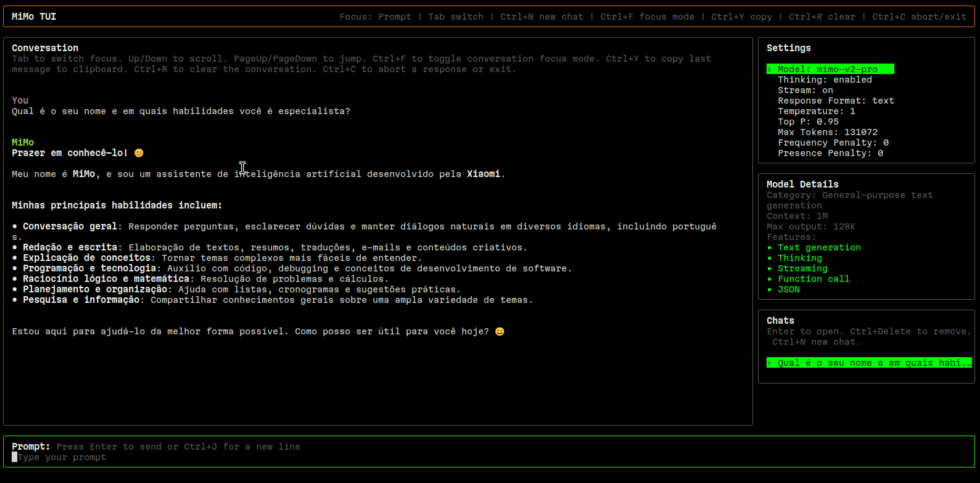Click the "Ctrl+N new chat" shortcut hint

(x=541, y=17)
